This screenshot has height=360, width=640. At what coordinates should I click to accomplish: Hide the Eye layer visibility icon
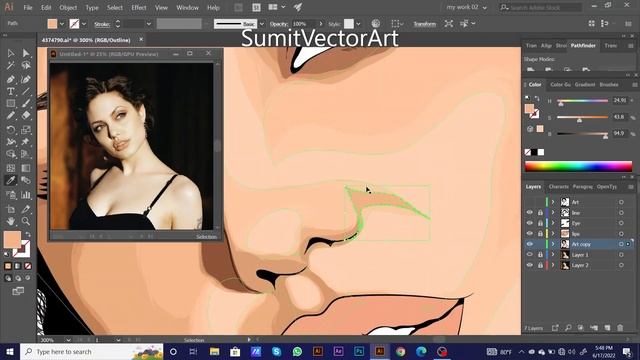tap(529, 223)
